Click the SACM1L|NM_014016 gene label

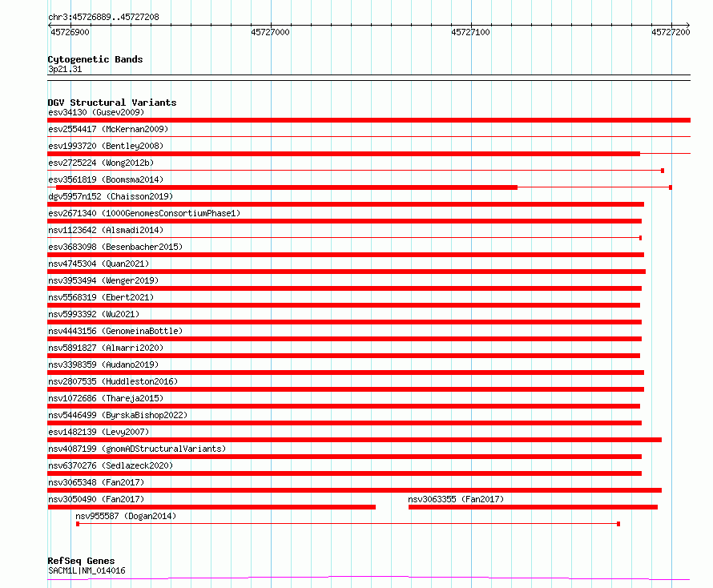tap(87, 570)
